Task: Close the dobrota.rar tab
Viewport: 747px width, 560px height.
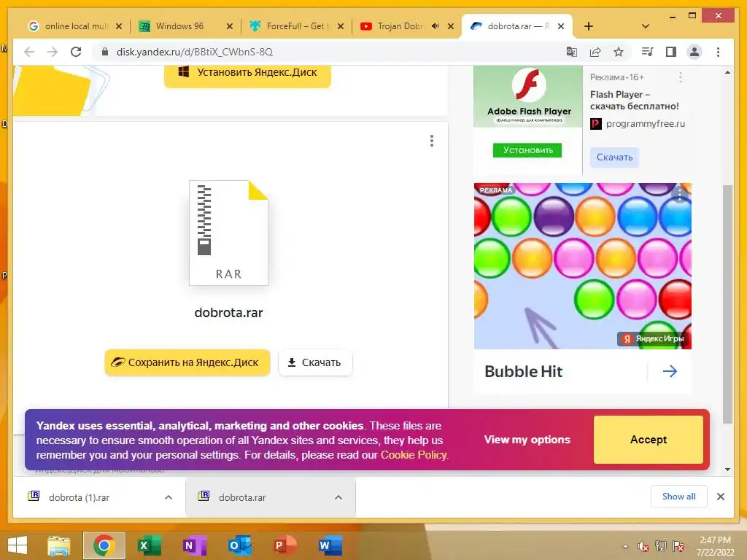Action: [561, 26]
